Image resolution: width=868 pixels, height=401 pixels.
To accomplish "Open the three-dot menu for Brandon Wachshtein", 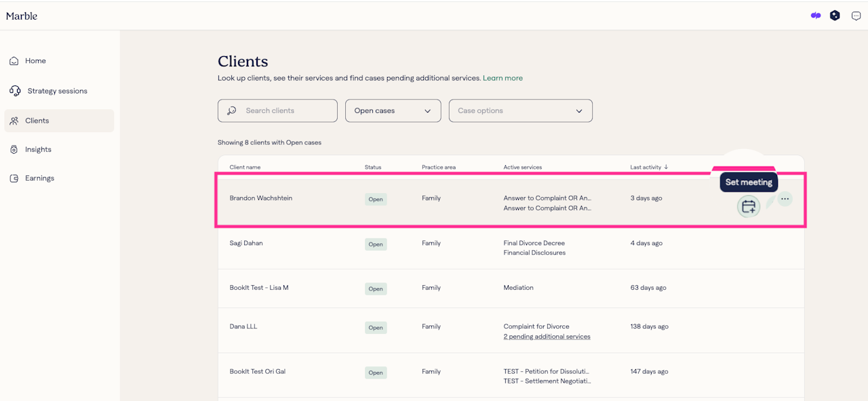I will (x=785, y=199).
